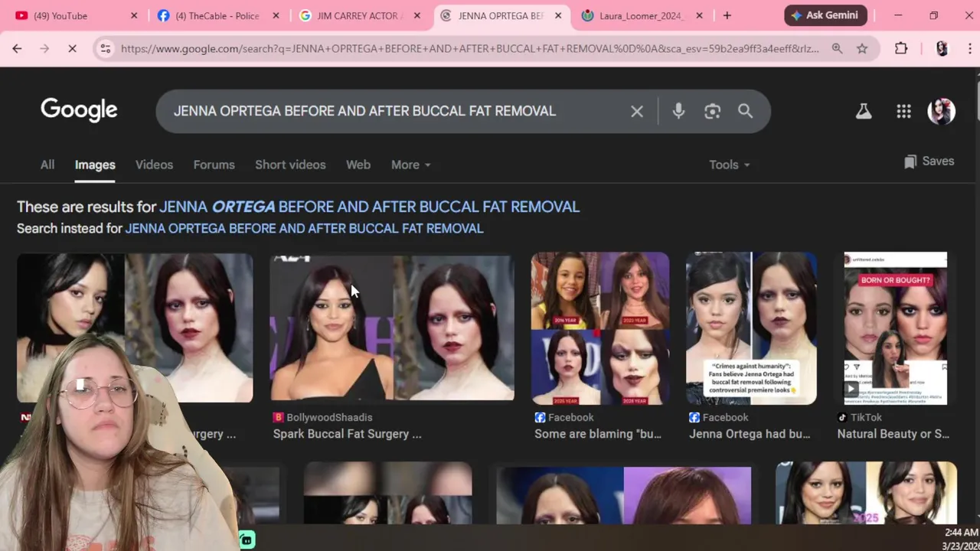
Task: Open the Facebook four-photo collage thumbnail
Action: tap(600, 328)
